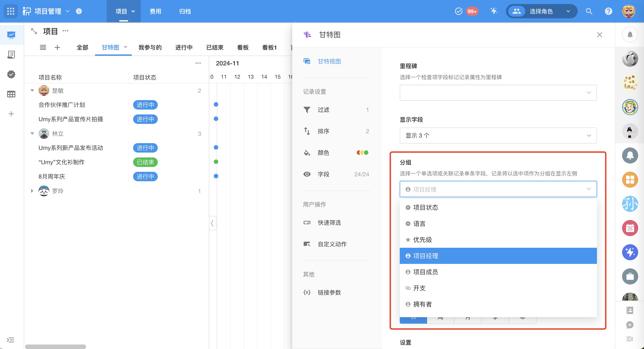The height and width of the screenshot is (349, 644).
Task: Open the help question mark icon
Action: point(608,11)
